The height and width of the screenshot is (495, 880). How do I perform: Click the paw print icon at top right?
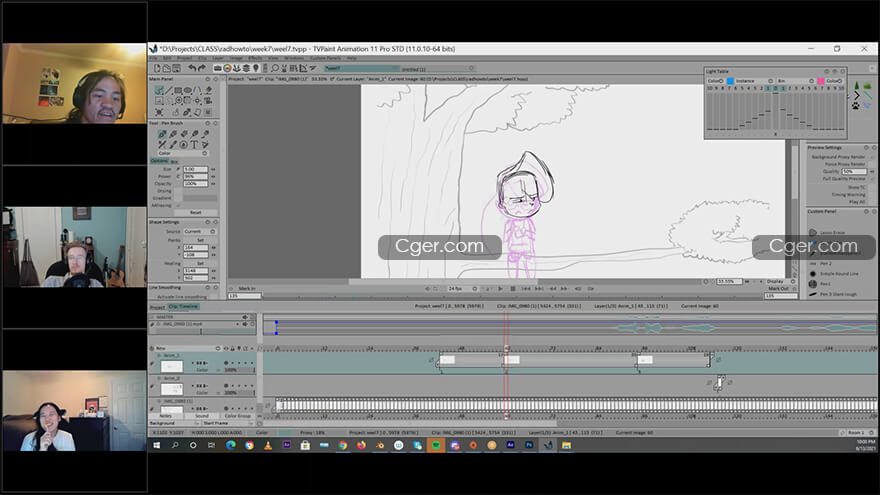coord(856,105)
